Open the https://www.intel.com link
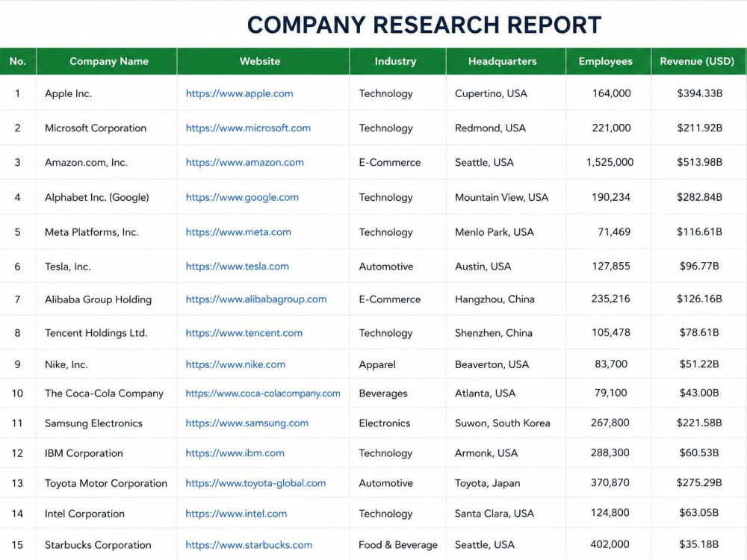747x560 pixels. (236, 514)
